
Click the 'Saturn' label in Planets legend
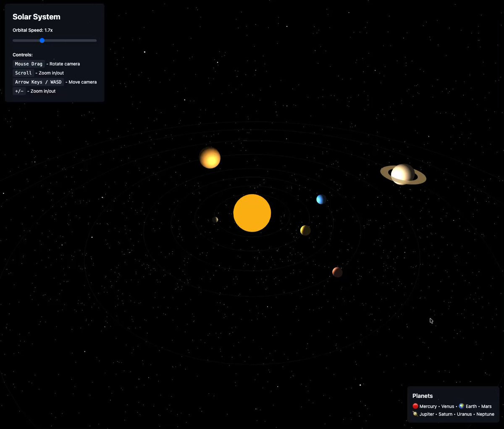(446, 414)
